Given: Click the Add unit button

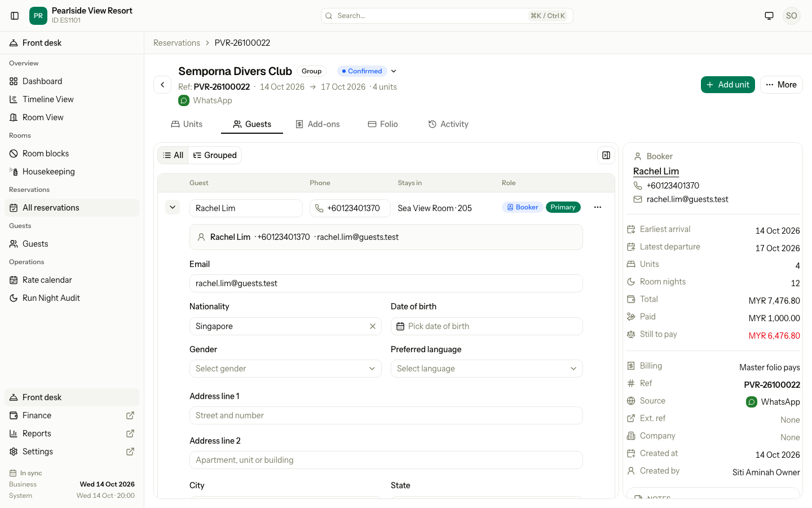Looking at the screenshot, I should click(728, 85).
